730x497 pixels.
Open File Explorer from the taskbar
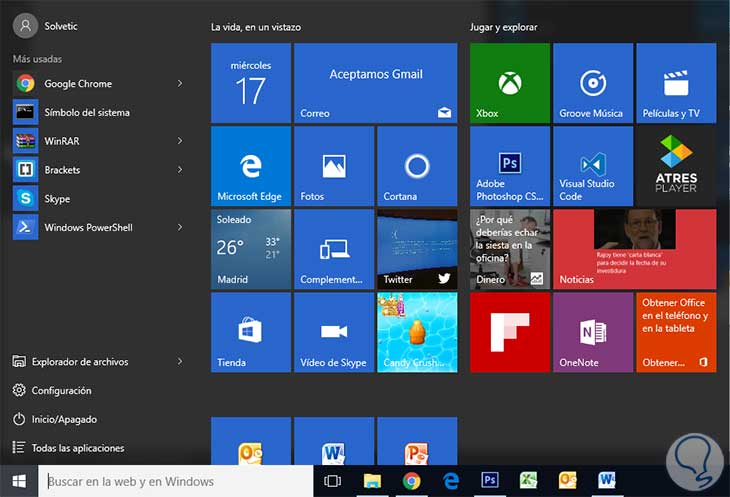(372, 481)
